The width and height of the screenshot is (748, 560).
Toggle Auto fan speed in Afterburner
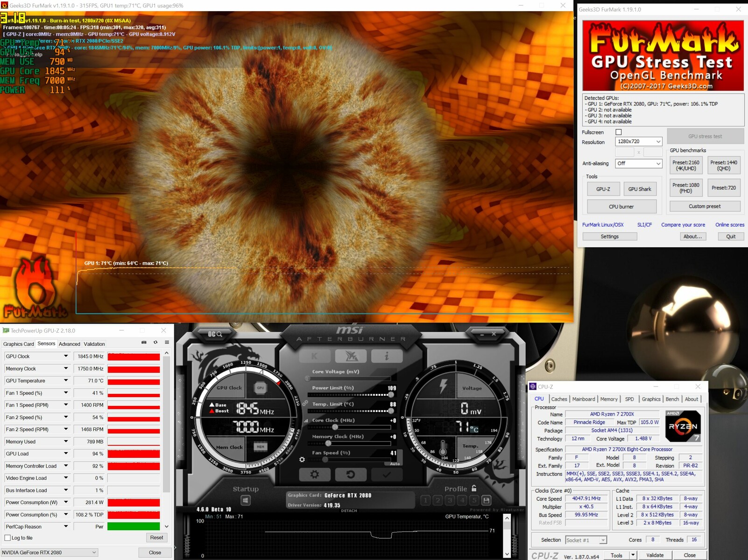[395, 464]
